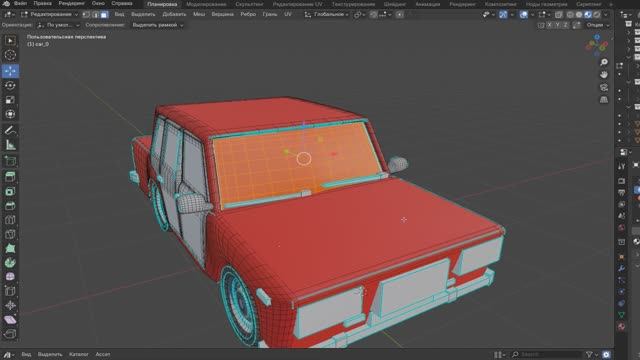Open the Файл menu

pos(20,3)
